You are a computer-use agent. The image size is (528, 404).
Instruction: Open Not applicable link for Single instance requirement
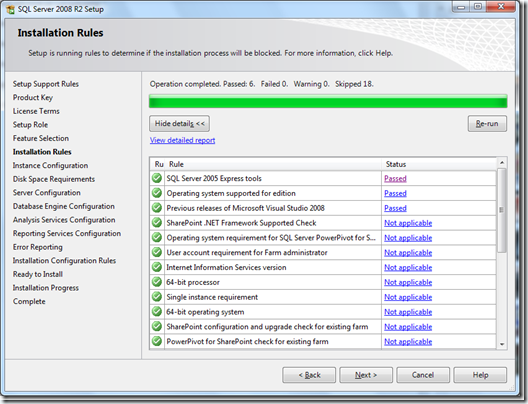408,297
